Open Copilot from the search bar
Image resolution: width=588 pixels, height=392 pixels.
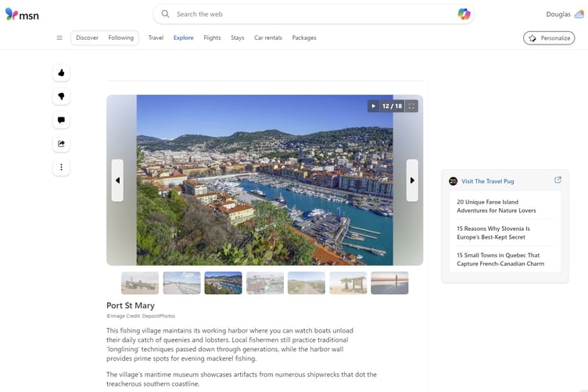pyautogui.click(x=464, y=14)
